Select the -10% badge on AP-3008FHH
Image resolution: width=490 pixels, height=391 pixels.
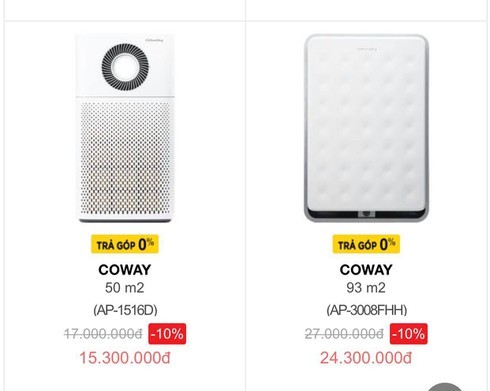409,334
